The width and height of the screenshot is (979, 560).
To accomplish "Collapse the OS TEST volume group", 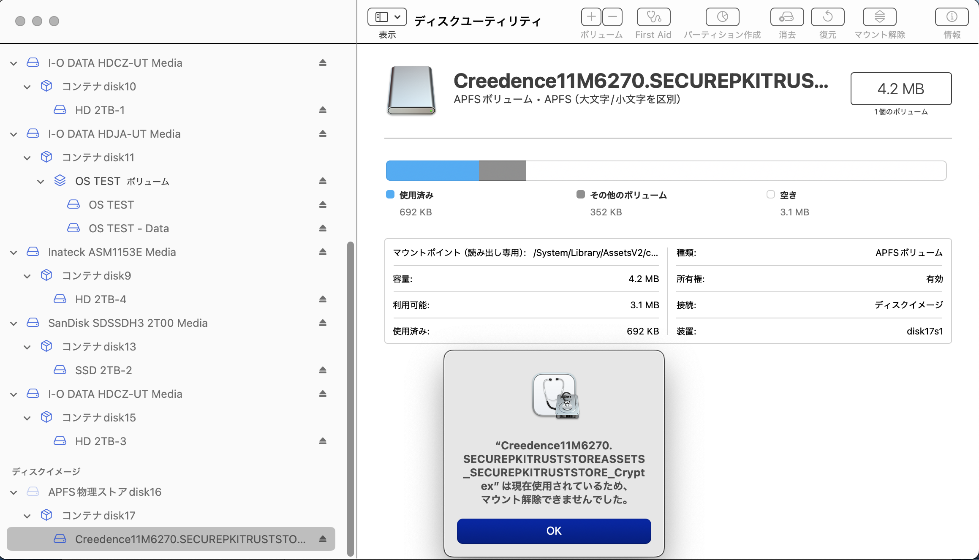I will (41, 182).
